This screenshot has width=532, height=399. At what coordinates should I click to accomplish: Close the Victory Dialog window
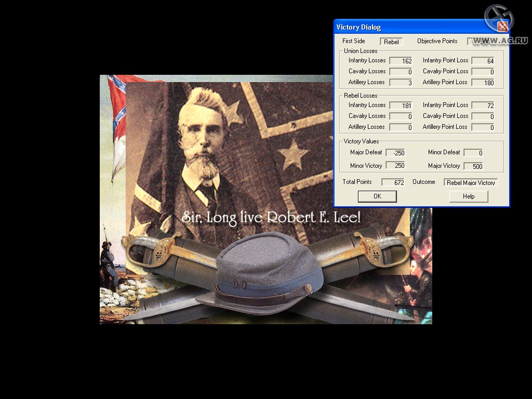coord(502,26)
